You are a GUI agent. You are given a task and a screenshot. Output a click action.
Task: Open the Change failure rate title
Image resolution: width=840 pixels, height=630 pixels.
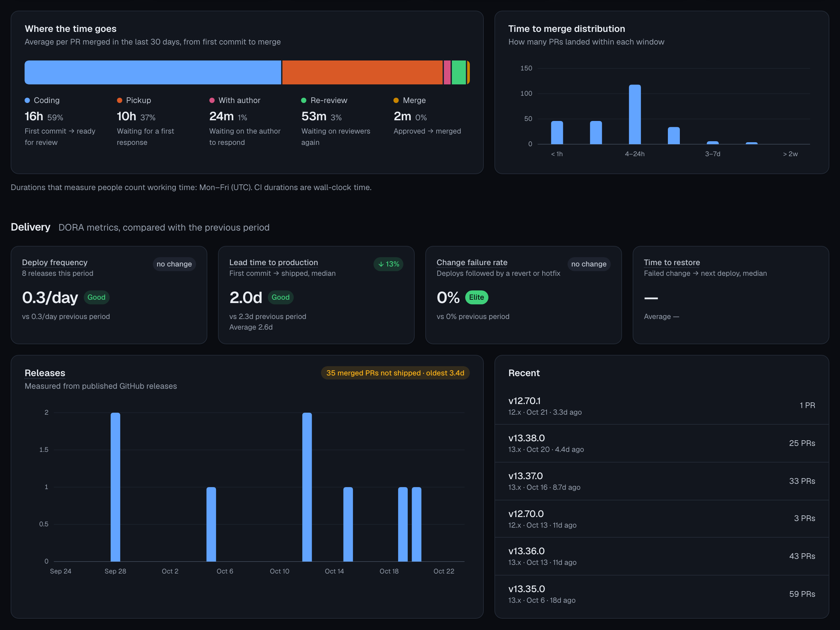coord(472,262)
